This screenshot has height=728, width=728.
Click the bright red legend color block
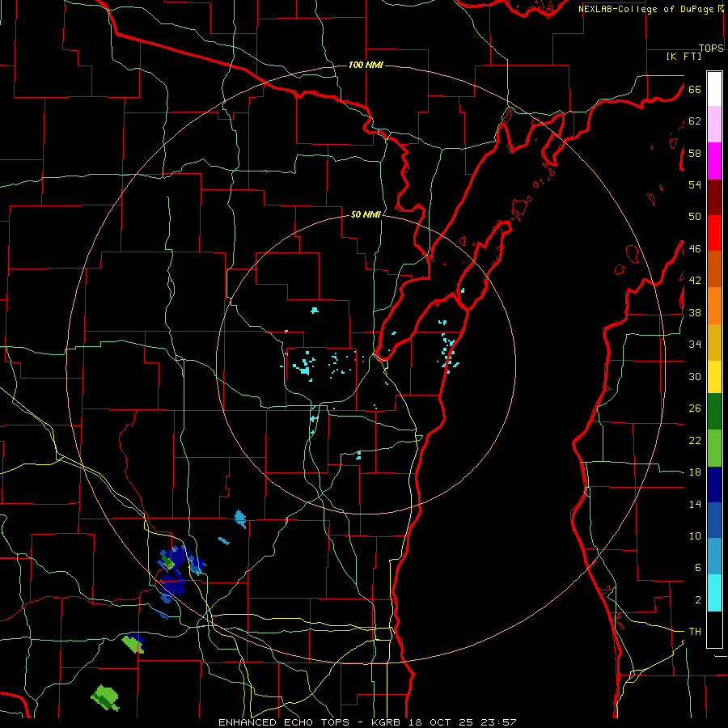tap(714, 233)
